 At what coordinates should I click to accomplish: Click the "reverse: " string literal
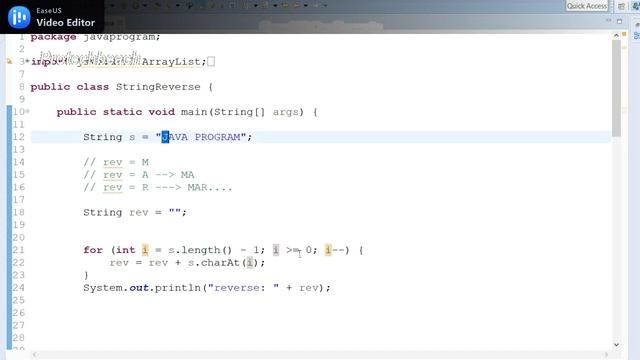[x=243, y=288]
